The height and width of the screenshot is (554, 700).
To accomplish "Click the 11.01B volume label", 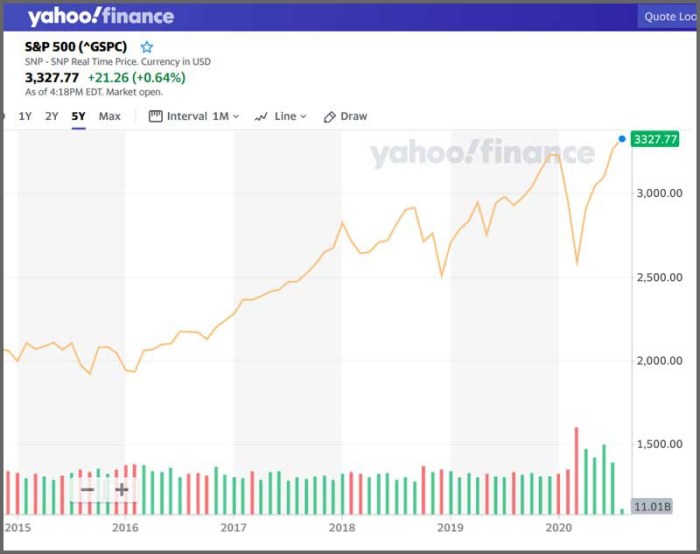I will (x=655, y=507).
